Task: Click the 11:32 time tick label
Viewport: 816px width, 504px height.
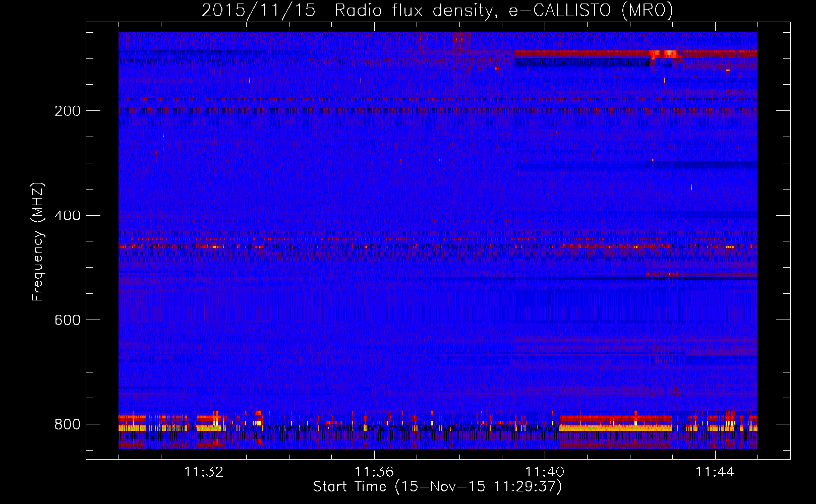Action: click(x=204, y=472)
